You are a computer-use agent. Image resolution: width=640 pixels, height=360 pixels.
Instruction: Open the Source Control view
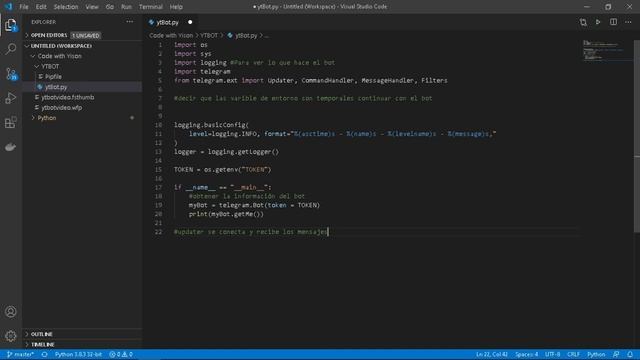point(11,74)
